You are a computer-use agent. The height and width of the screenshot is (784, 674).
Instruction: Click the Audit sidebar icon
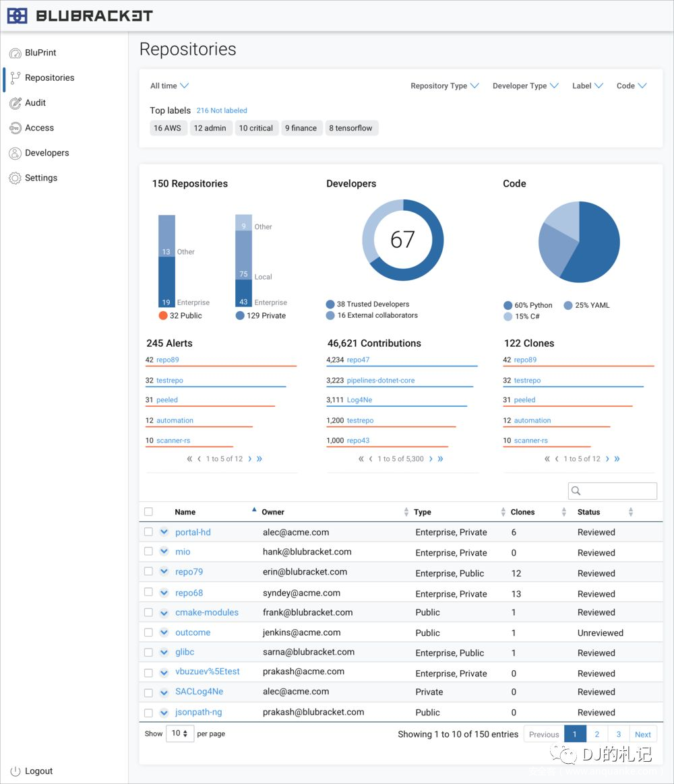pyautogui.click(x=15, y=103)
